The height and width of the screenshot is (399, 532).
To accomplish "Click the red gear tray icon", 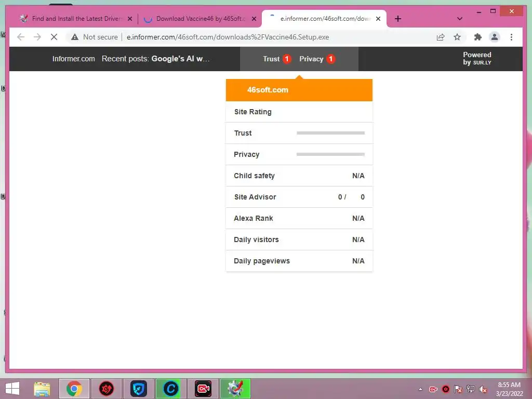I will click(x=446, y=389).
